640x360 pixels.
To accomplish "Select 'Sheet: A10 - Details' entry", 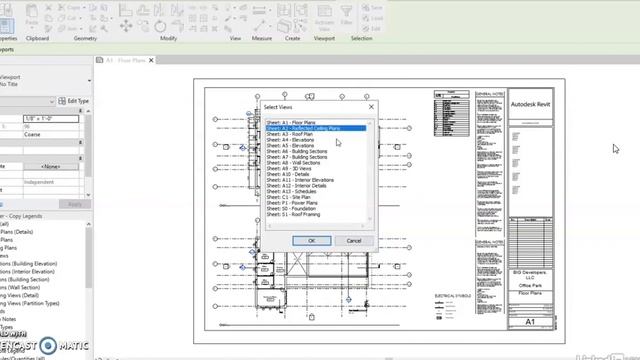I will [x=288, y=174].
